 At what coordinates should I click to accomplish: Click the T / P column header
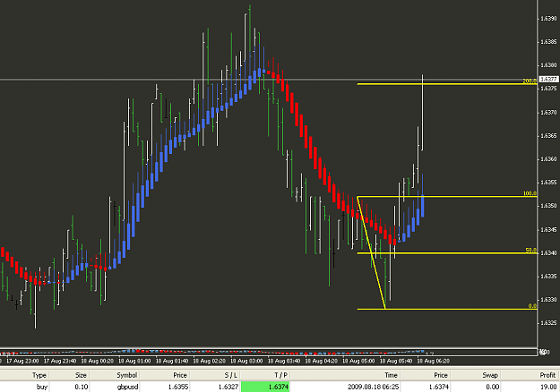coord(281,375)
